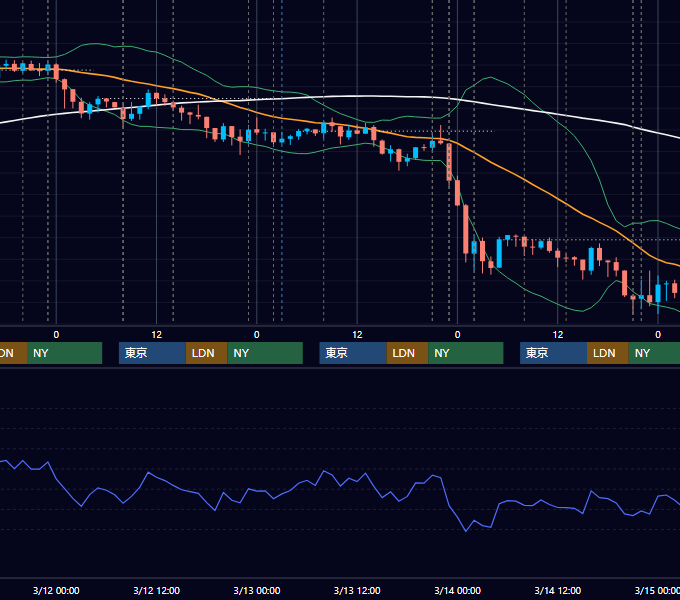Select the white long-term moving average line
The width and height of the screenshot is (680, 600).
click(x=357, y=96)
